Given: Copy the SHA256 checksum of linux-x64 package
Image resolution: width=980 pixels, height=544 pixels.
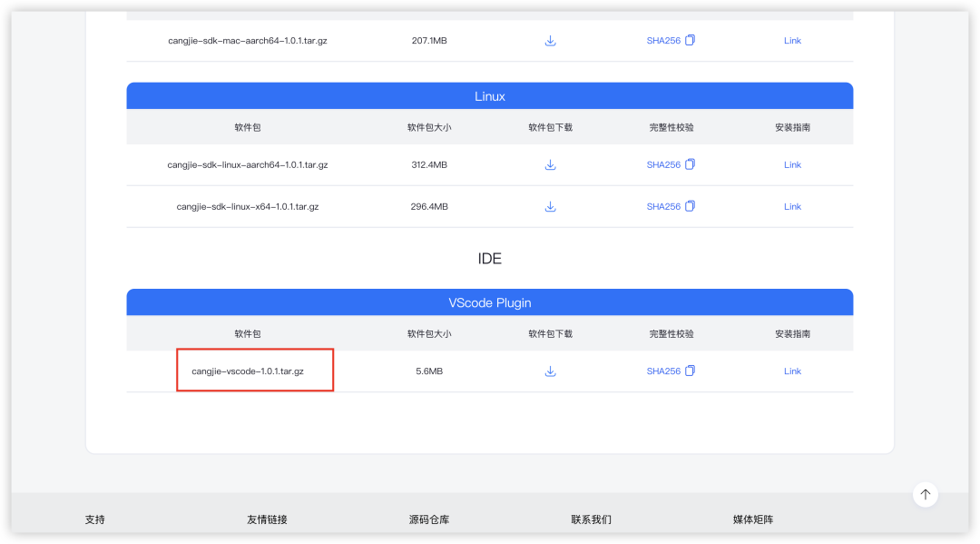Looking at the screenshot, I should (x=690, y=206).
